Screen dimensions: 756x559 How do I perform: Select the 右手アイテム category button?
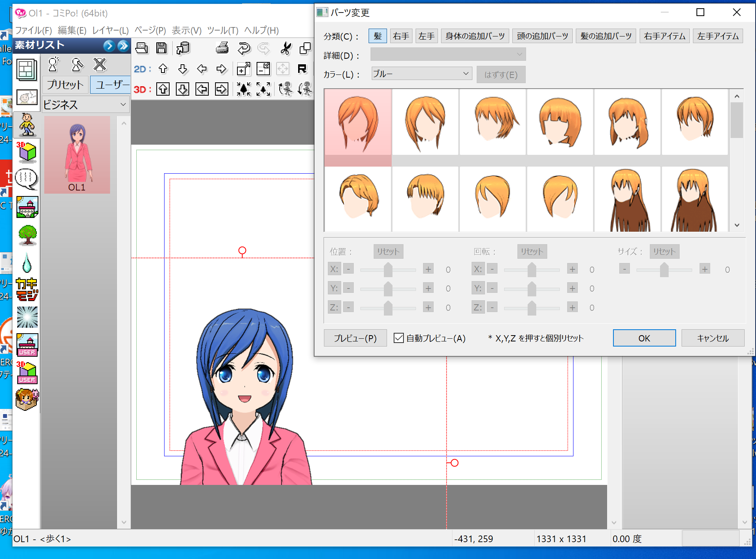(664, 36)
